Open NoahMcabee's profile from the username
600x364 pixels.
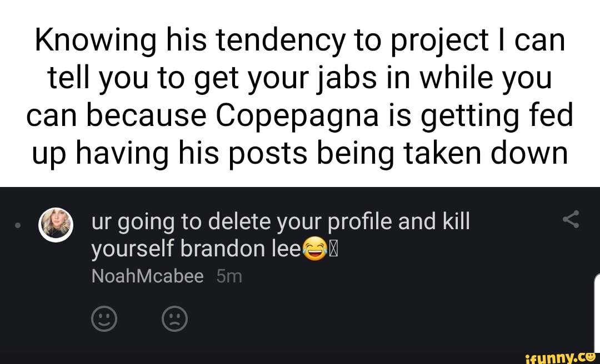click(x=147, y=275)
